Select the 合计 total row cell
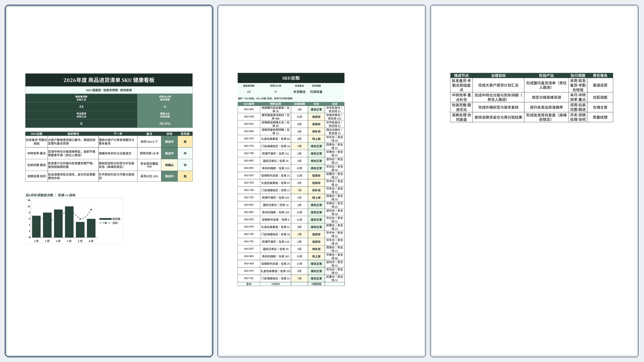The height and width of the screenshot is (362, 644). coord(249,284)
